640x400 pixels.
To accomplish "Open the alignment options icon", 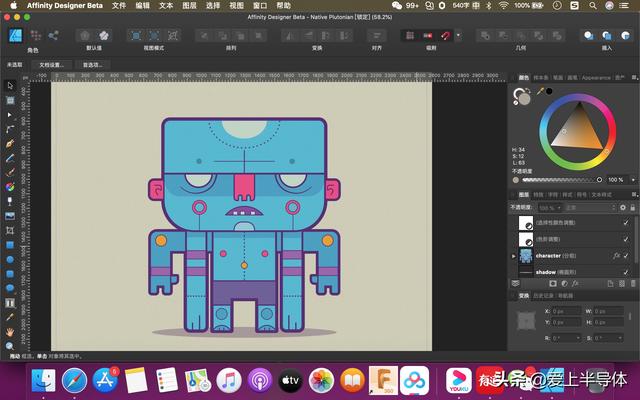I will (376, 36).
